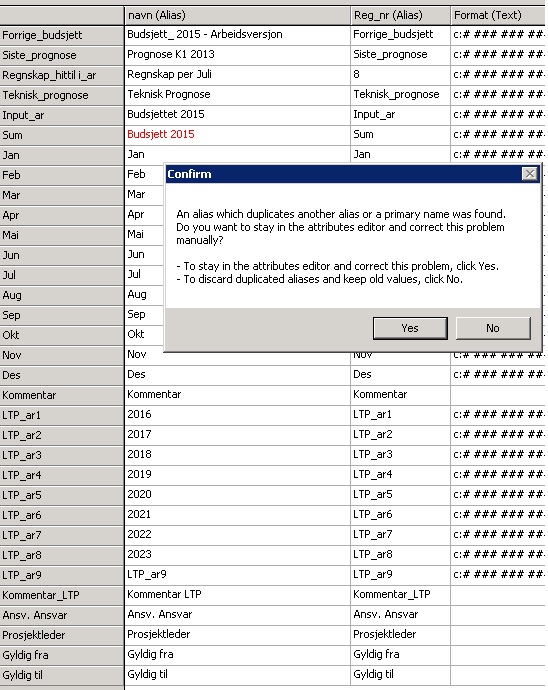Click the 2018 alias cell
This screenshot has height=690, width=548.
[x=238, y=455]
